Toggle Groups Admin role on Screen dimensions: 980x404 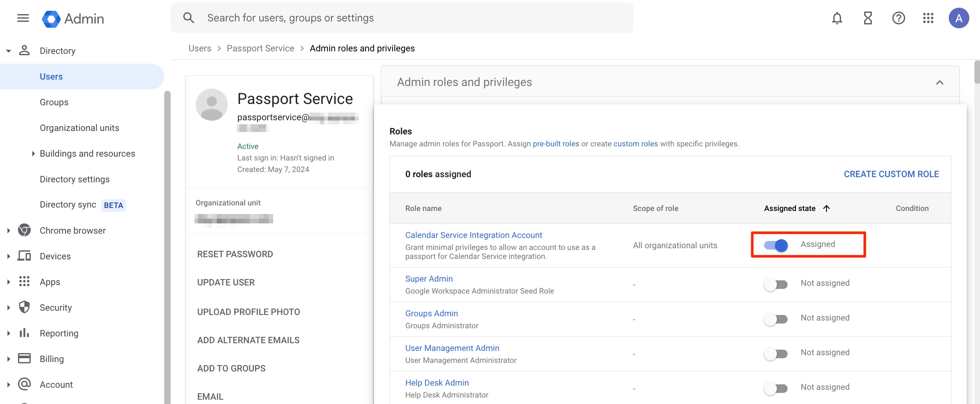tap(776, 319)
